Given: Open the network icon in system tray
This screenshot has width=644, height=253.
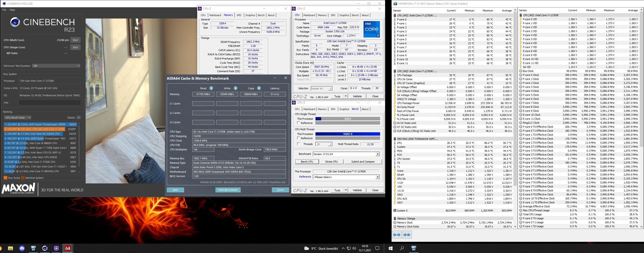Looking at the screenshot, I should [349, 249].
